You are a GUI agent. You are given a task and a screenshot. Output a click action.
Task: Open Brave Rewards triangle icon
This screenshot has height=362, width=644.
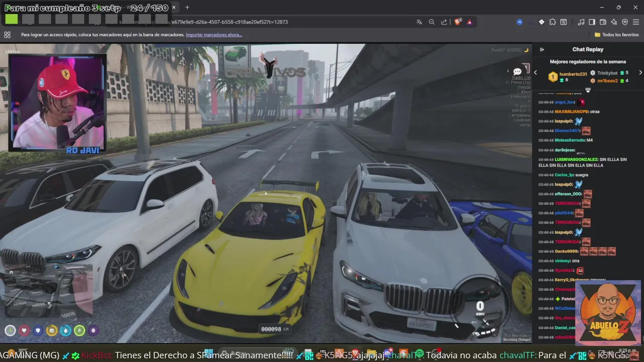pyautogui.click(x=469, y=22)
